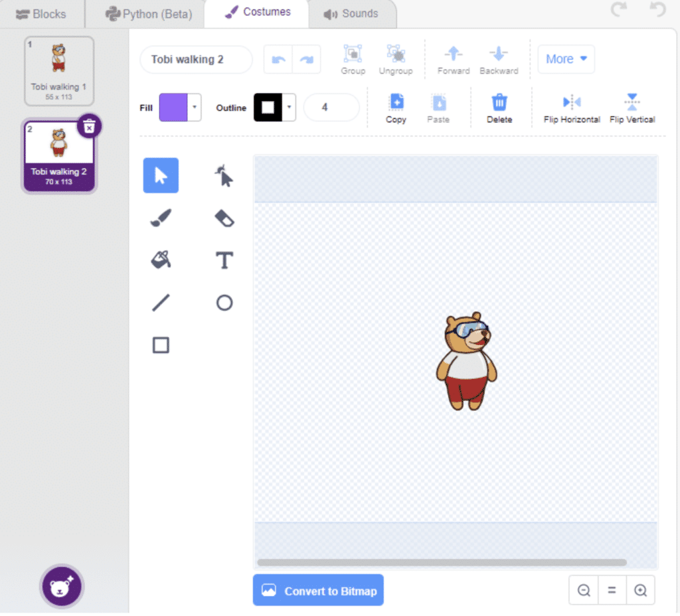680x616 pixels.
Task: Open the Python (Beta) tab
Action: pyautogui.click(x=148, y=14)
